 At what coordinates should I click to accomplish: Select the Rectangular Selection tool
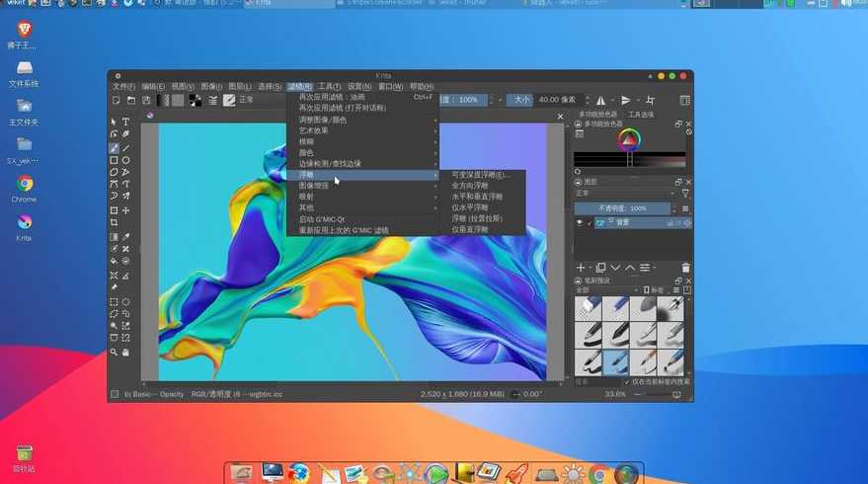[x=114, y=302]
